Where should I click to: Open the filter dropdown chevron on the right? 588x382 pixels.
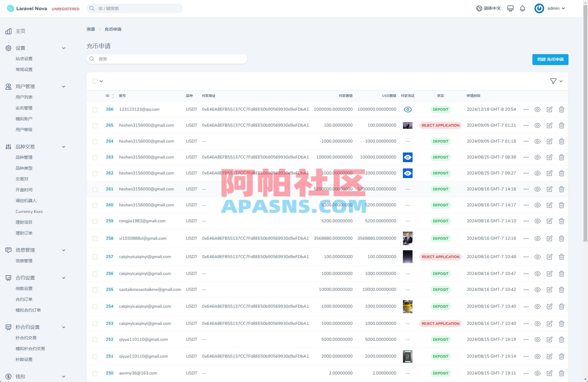click(x=561, y=81)
